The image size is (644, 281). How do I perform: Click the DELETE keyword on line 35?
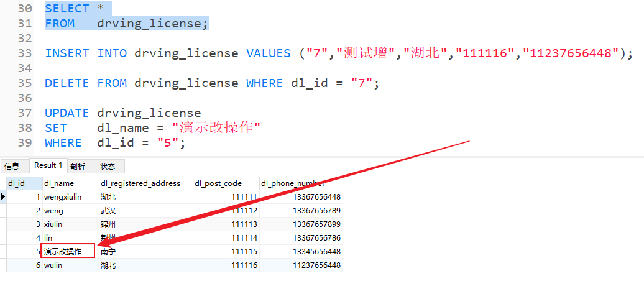(x=67, y=83)
